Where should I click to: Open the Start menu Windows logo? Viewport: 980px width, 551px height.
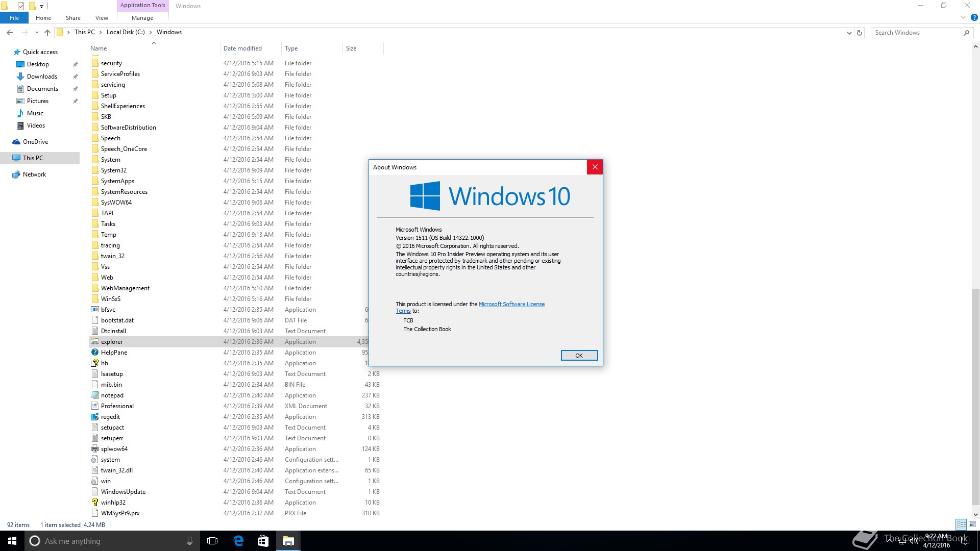tap(12, 541)
